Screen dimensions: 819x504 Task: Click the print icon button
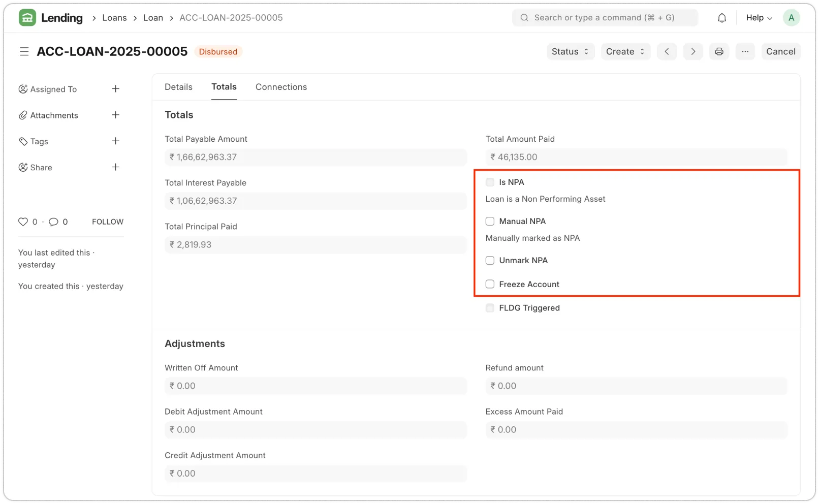click(719, 52)
